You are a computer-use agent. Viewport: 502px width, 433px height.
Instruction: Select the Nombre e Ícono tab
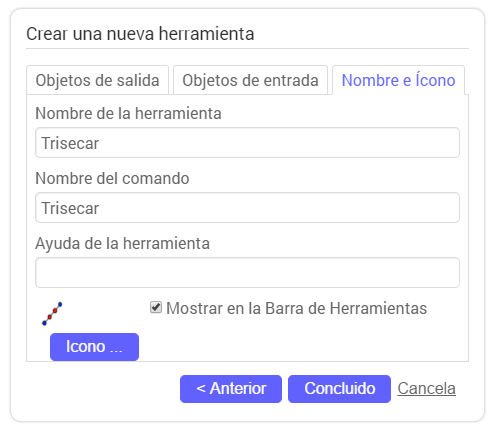pos(398,80)
